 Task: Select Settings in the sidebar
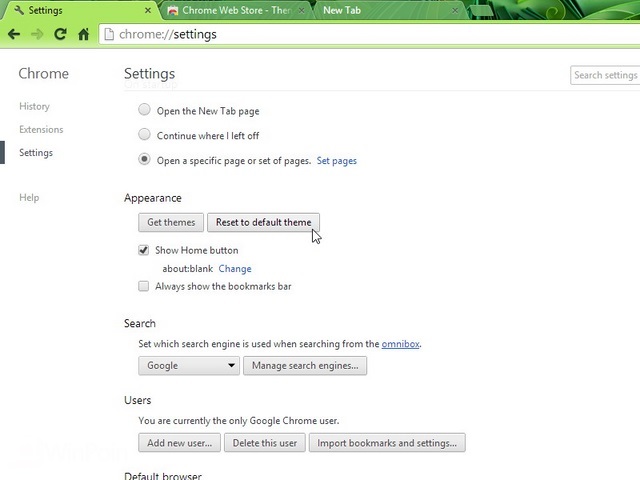click(x=36, y=153)
